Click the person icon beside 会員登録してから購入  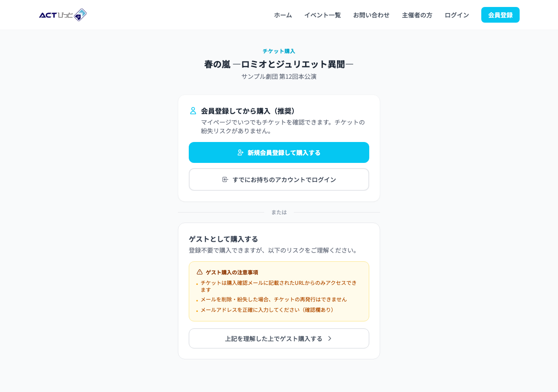tap(192, 111)
